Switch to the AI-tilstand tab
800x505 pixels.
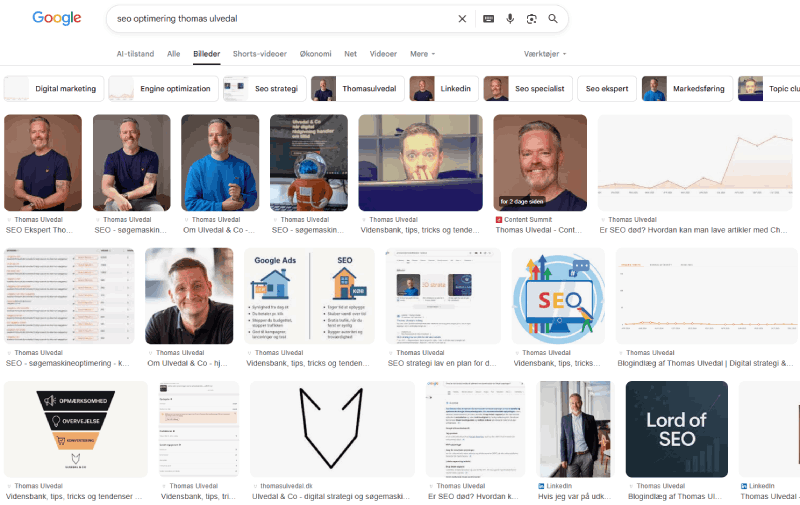[135, 54]
